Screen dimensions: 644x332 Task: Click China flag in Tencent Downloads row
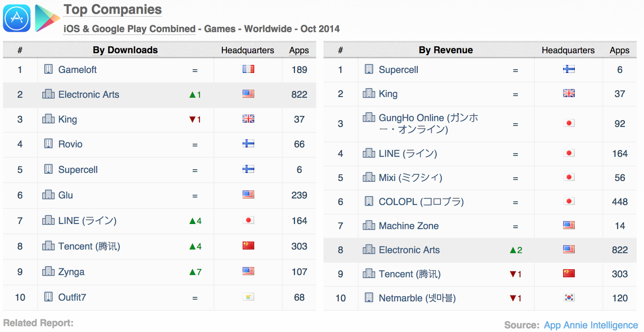[x=248, y=245]
